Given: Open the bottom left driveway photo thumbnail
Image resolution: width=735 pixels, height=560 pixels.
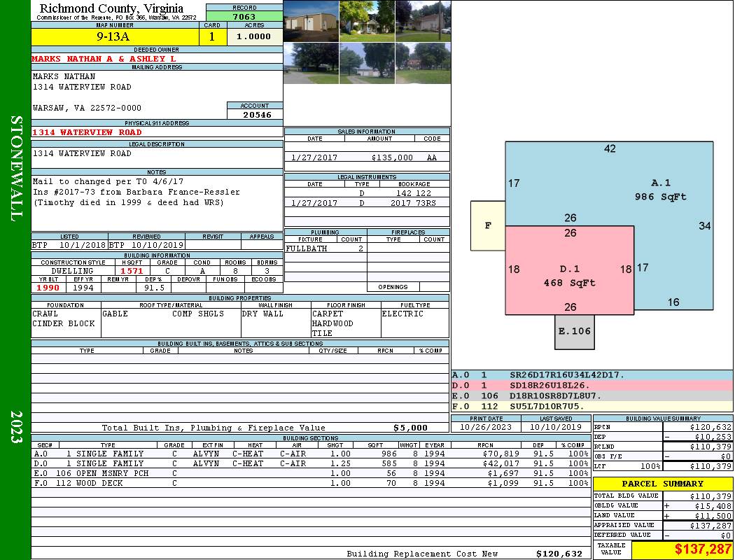Looking at the screenshot, I should pos(311,63).
